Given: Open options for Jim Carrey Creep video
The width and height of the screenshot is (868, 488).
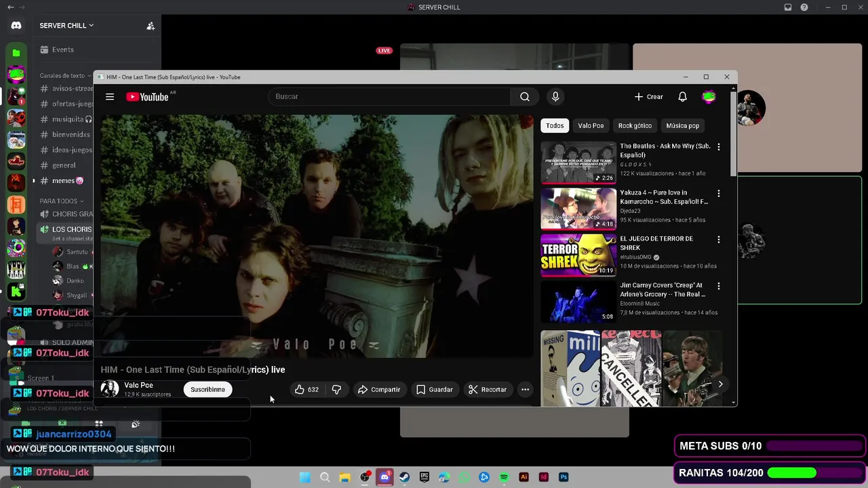Looking at the screenshot, I should coord(719,286).
